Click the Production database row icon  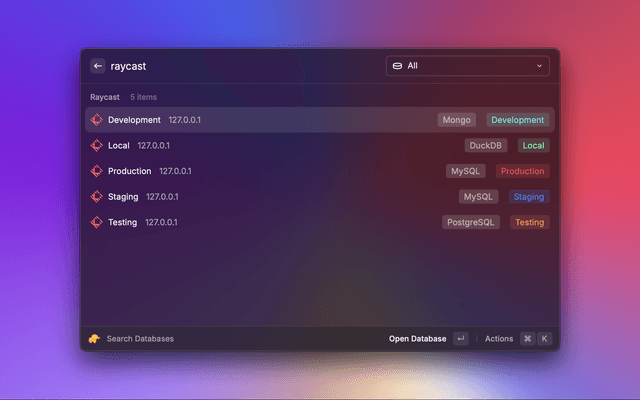(97, 171)
